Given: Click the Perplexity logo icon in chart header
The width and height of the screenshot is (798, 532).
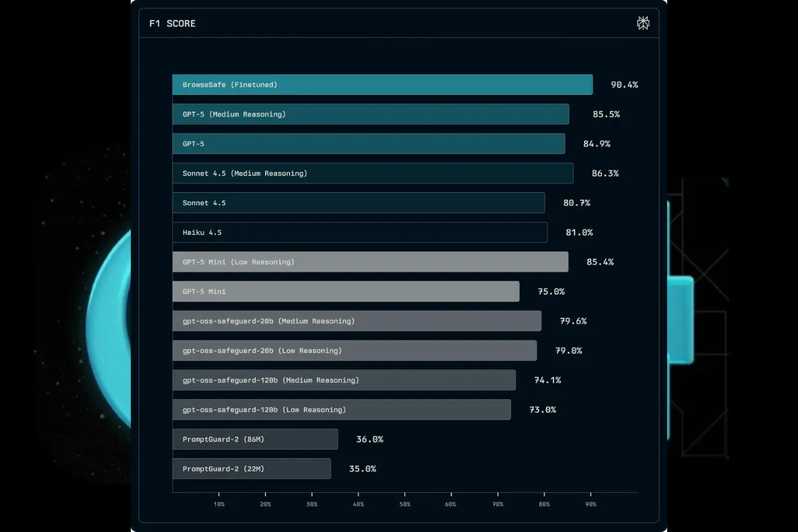Looking at the screenshot, I should tap(643, 23).
